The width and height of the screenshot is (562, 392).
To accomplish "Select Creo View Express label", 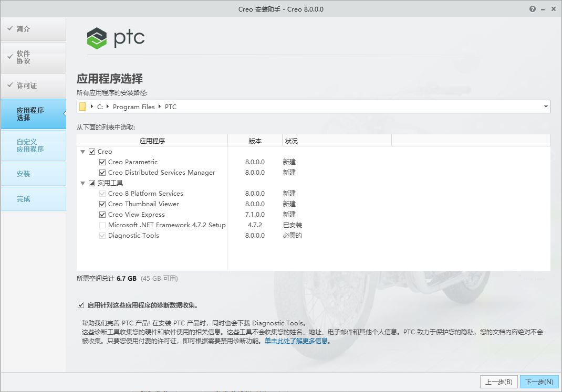I will (137, 215).
